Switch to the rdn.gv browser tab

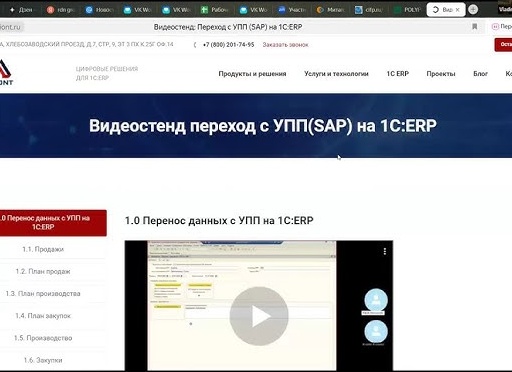pyautogui.click(x=60, y=10)
